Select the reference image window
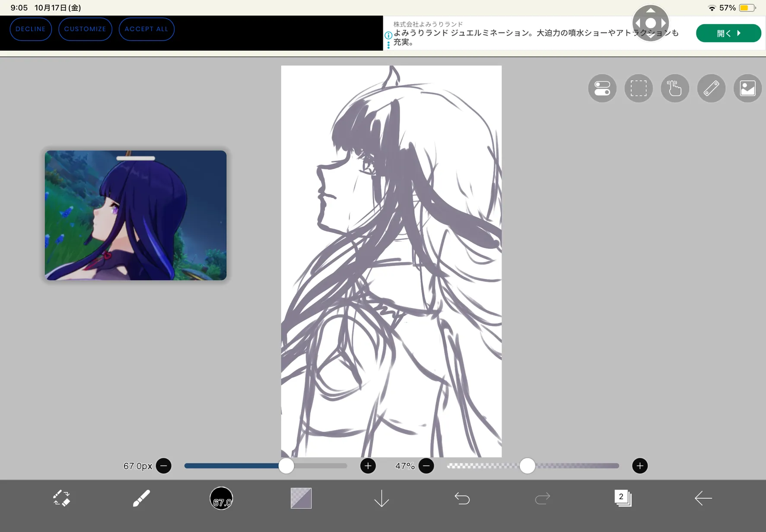 136,215
